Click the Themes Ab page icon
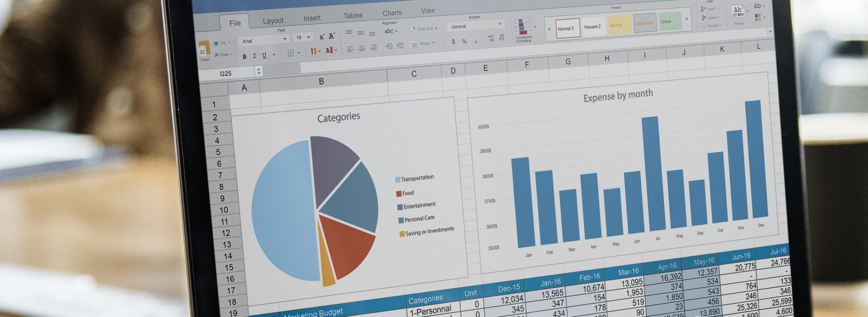This screenshot has height=317, width=868. click(x=738, y=12)
